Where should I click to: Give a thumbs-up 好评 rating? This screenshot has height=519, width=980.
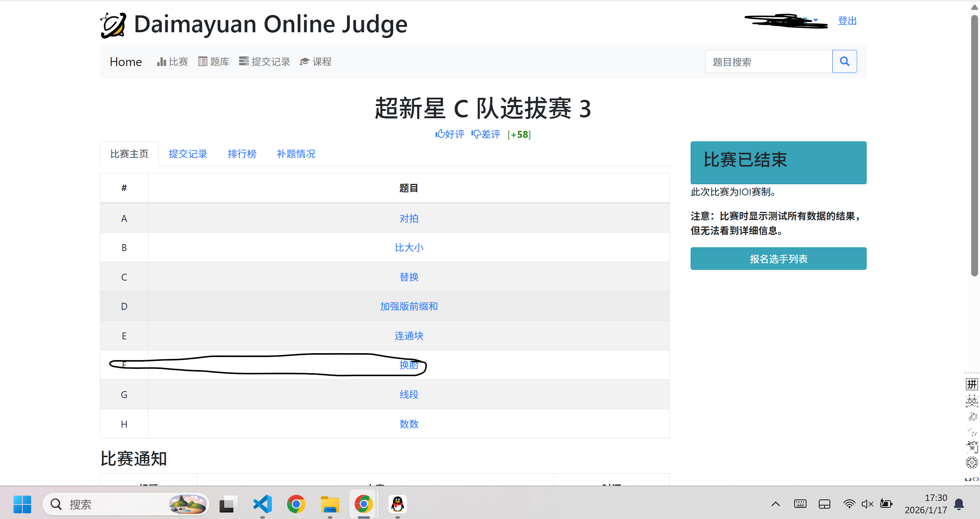click(450, 134)
